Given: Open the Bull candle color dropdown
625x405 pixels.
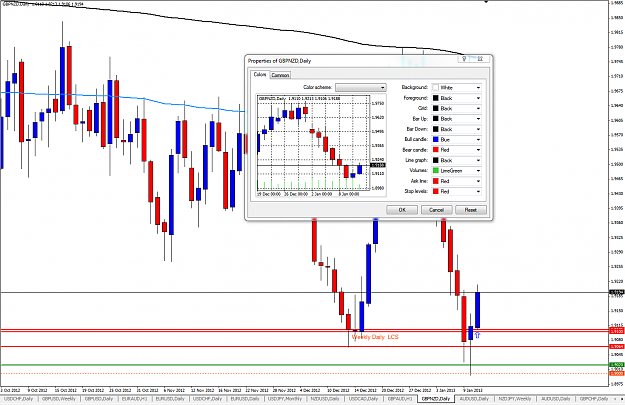Looking at the screenshot, I should click(456, 139).
